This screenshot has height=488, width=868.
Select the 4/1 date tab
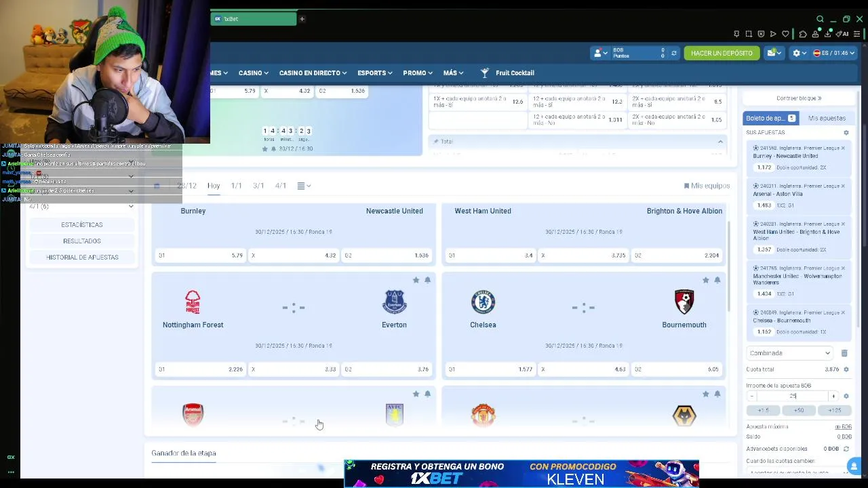click(x=281, y=186)
